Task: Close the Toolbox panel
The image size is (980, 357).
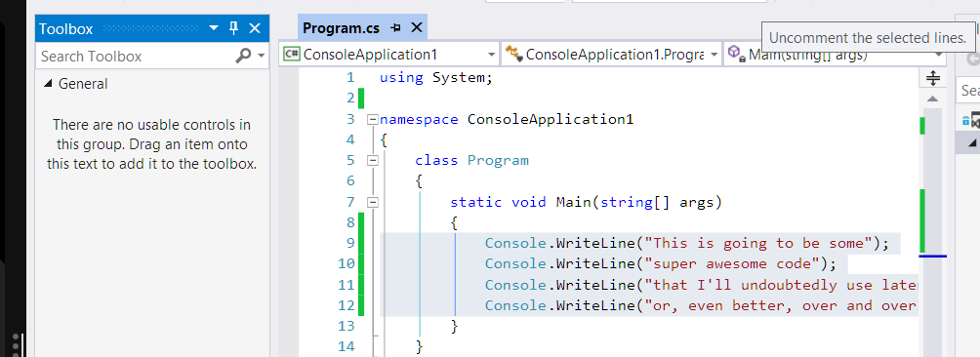Action: [x=255, y=28]
